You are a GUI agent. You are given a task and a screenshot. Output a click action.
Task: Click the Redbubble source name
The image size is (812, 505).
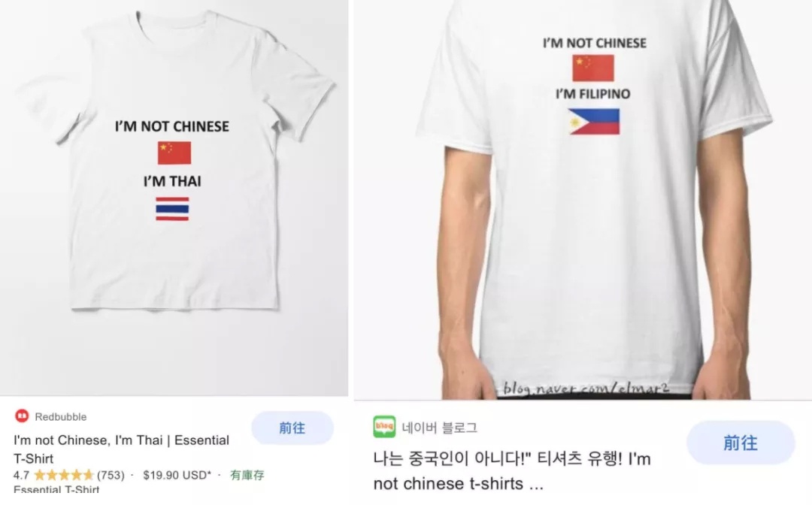tap(61, 416)
